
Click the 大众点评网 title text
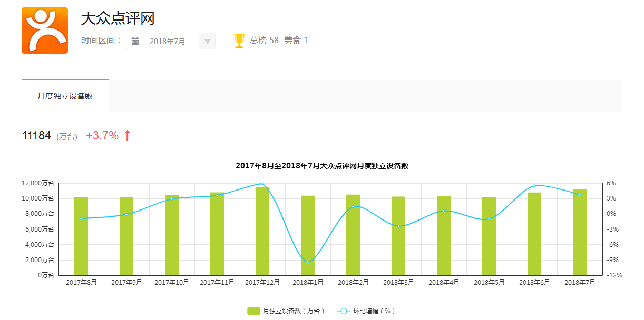(x=118, y=19)
